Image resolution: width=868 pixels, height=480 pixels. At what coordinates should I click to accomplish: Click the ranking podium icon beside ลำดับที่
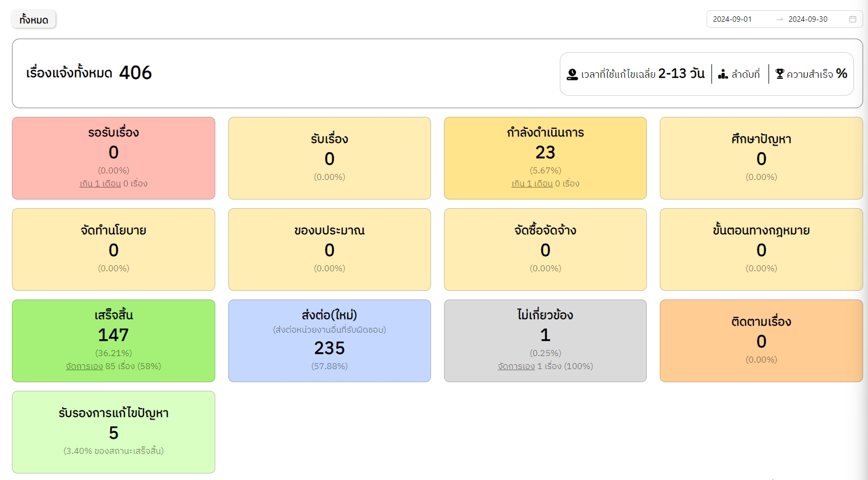(723, 74)
